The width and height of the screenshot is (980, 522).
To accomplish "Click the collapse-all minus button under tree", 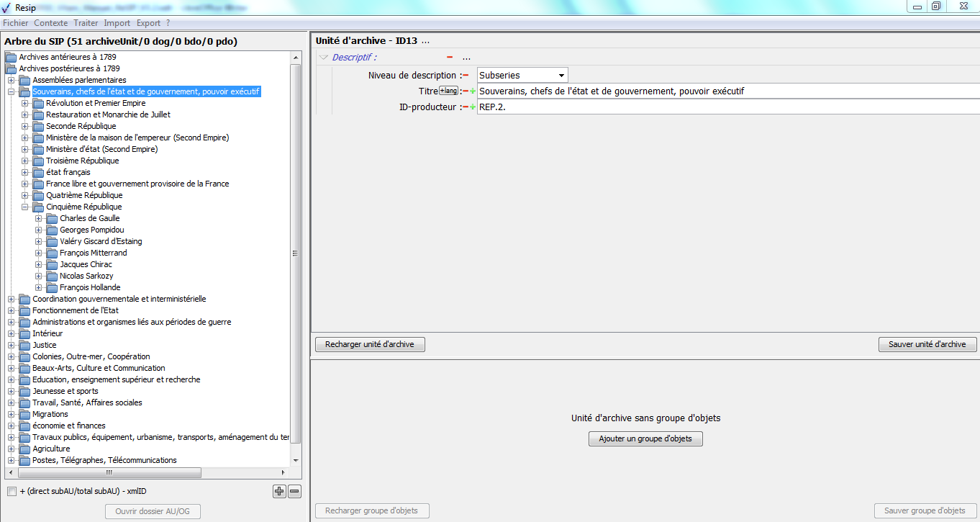I will [294, 492].
